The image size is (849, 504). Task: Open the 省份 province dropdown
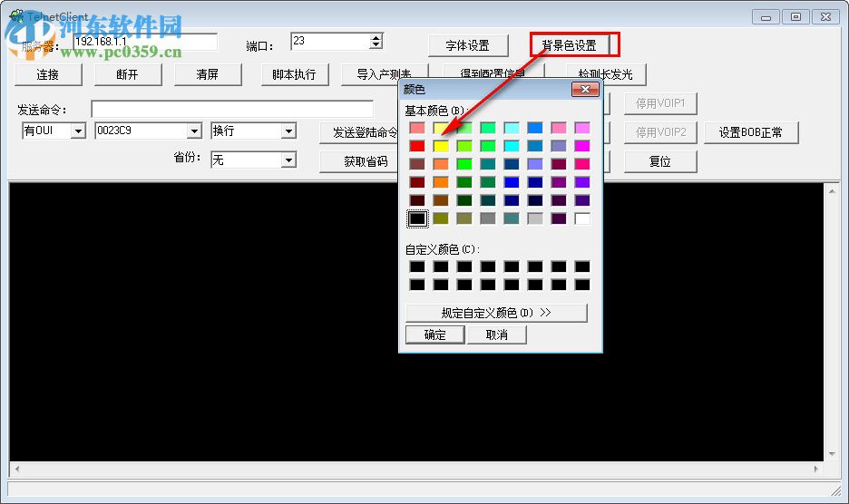click(288, 160)
